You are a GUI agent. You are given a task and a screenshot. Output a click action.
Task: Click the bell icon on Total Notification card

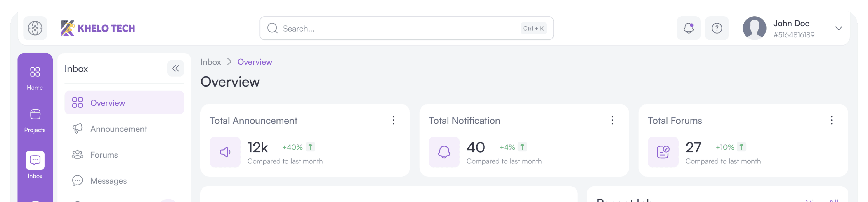[x=444, y=152]
